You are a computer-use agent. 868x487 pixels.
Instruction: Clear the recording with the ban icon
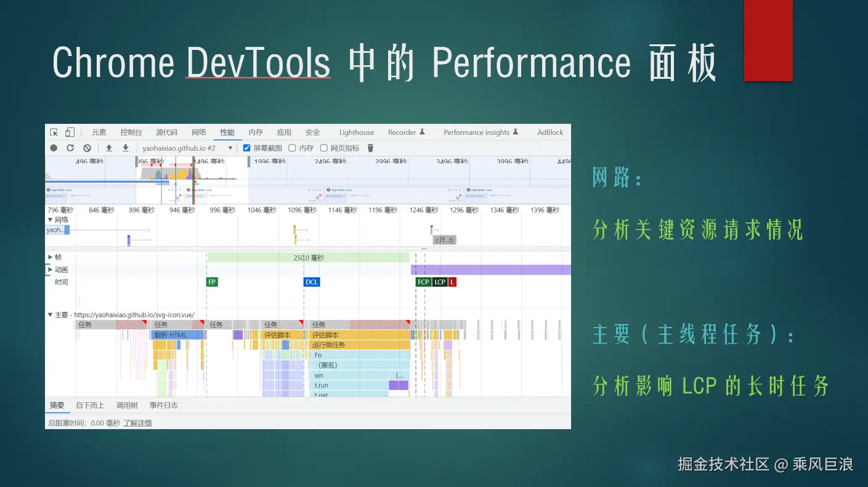[x=87, y=148]
